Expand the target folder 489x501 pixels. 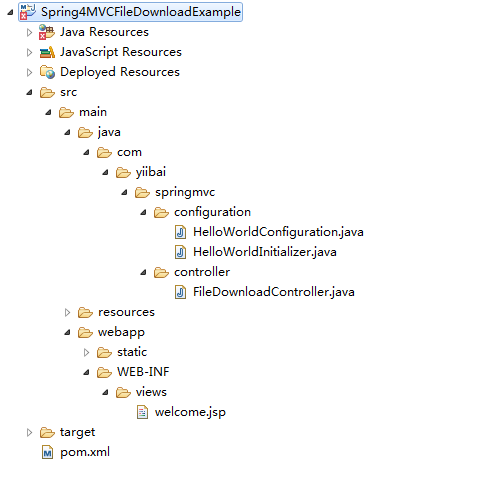[x=29, y=432]
